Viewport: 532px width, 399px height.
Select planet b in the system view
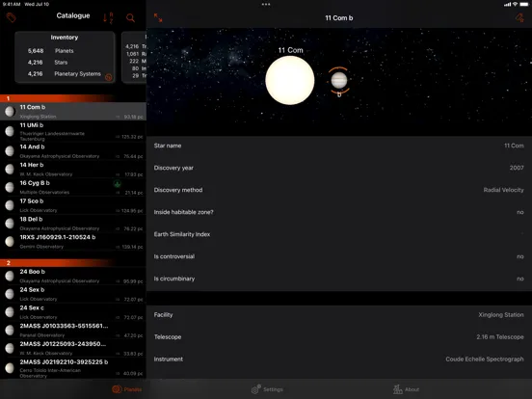[339, 81]
